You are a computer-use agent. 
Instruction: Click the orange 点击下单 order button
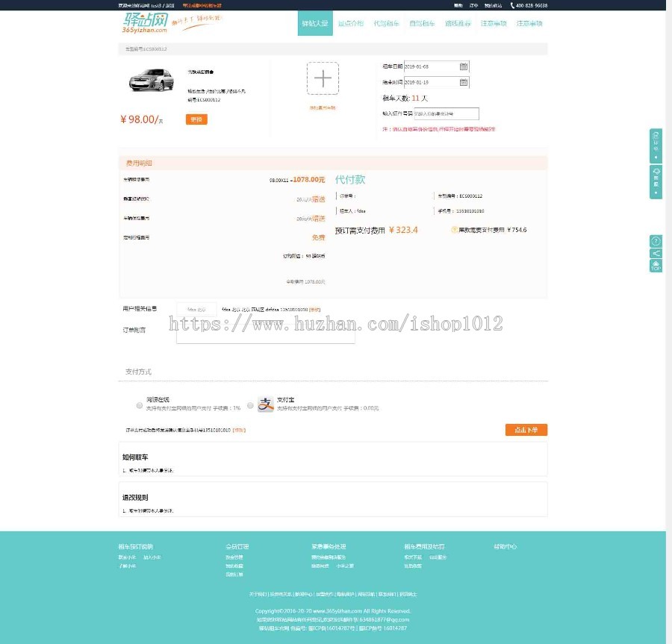pos(526,430)
